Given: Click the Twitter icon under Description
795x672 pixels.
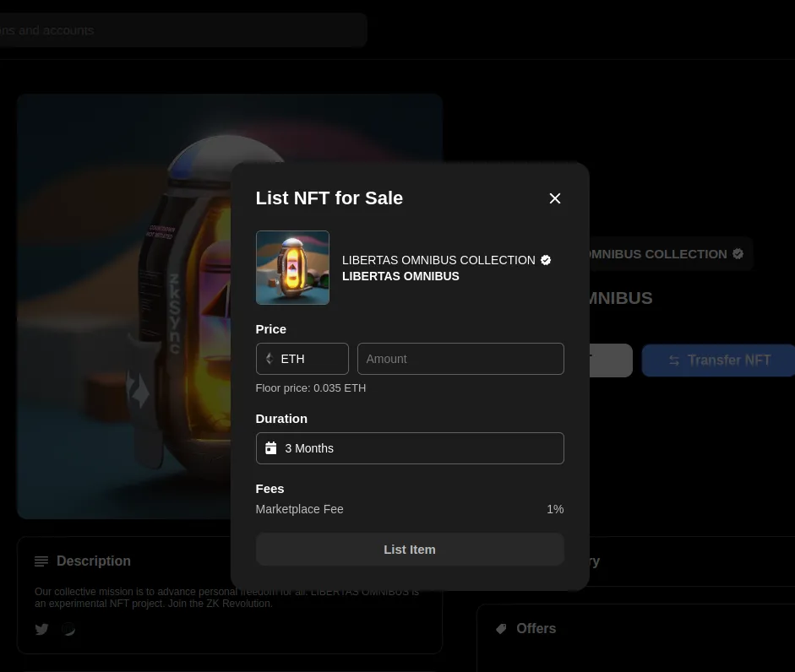Looking at the screenshot, I should (x=41, y=630).
